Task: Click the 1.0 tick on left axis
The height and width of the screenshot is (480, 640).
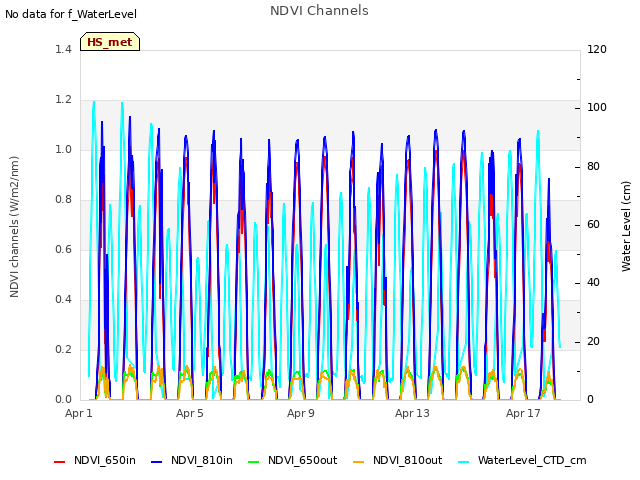Action: [63, 149]
